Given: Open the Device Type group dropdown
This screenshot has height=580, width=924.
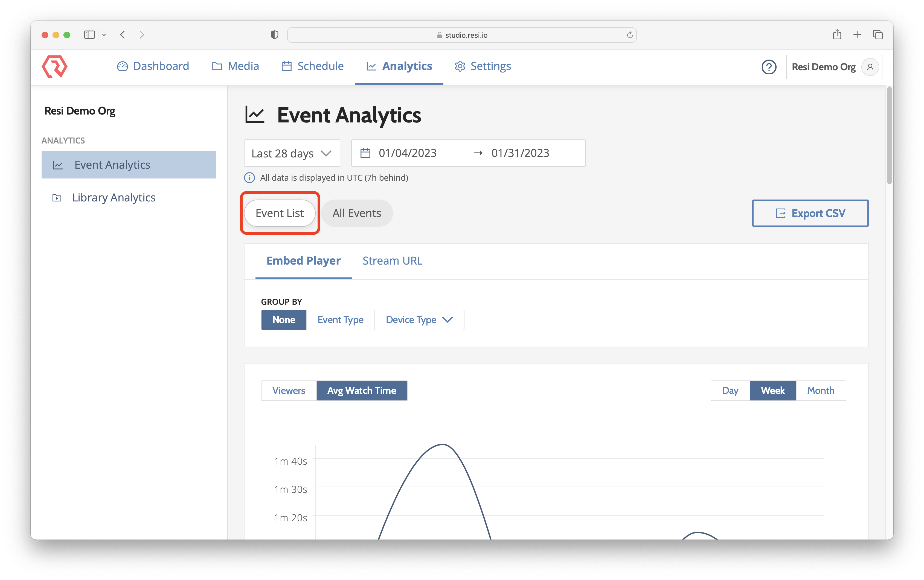Looking at the screenshot, I should click(419, 320).
